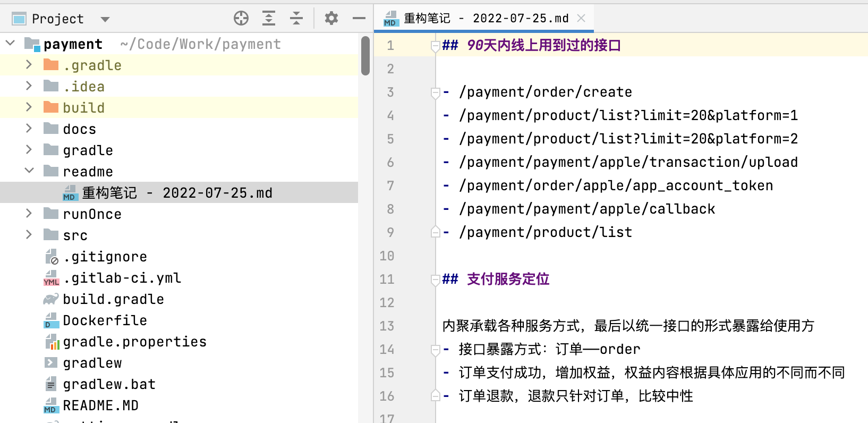Screen dimensions: 868x423
Task: Click the .gitignore file icon
Action: point(52,257)
